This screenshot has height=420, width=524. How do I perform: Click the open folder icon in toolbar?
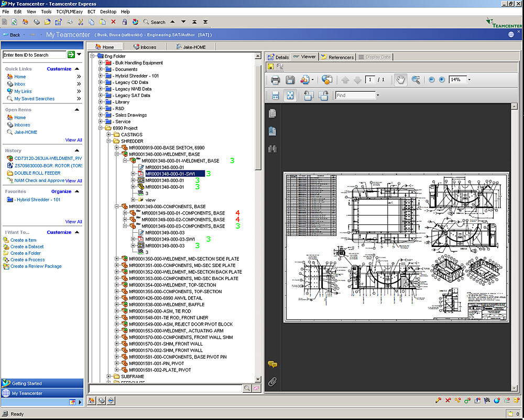click(48, 22)
